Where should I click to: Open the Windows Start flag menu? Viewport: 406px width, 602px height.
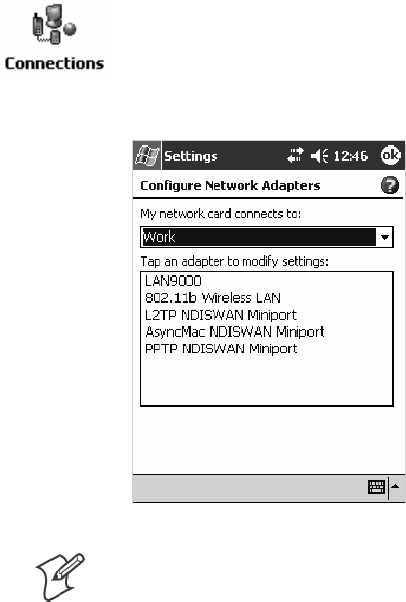point(147,155)
